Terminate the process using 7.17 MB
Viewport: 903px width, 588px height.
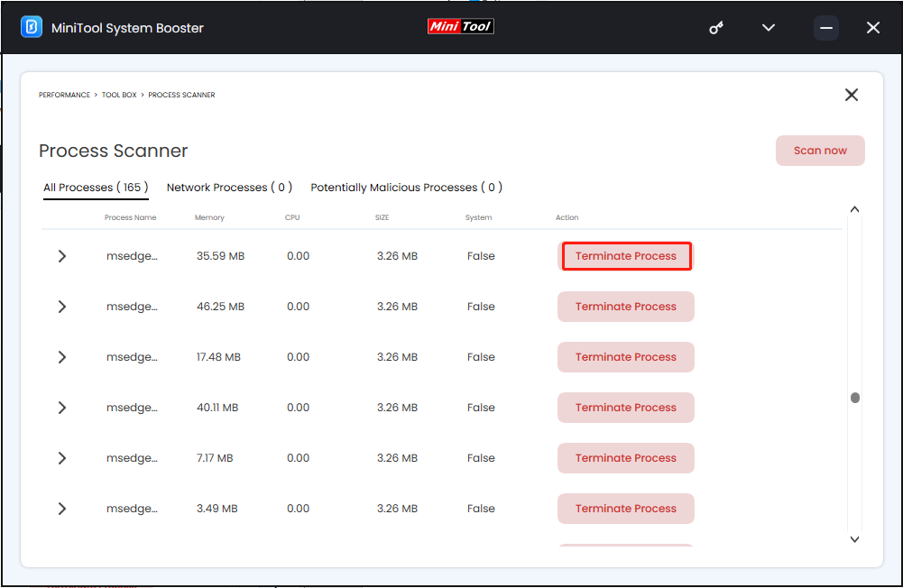(x=626, y=458)
